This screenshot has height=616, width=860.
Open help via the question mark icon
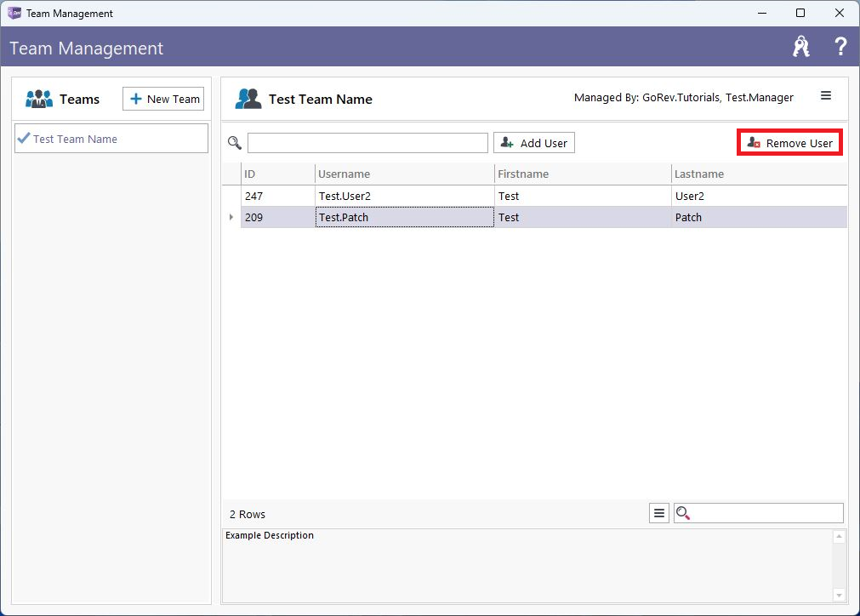tap(840, 47)
